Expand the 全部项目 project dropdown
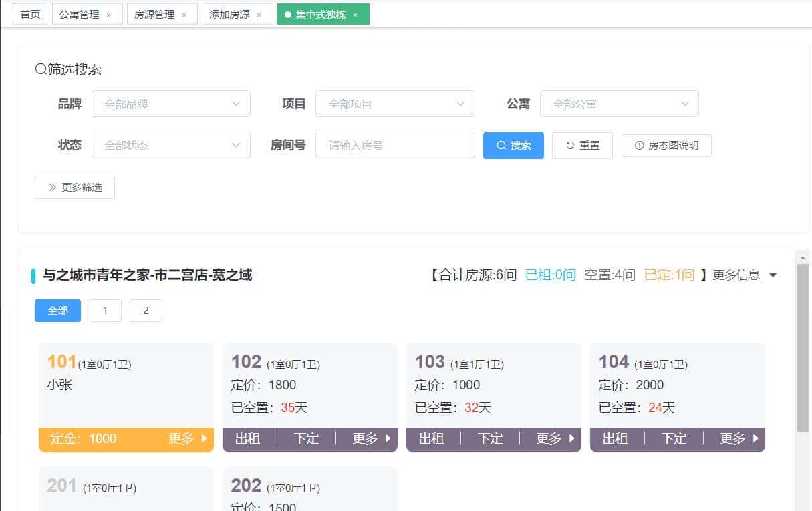The height and width of the screenshot is (511, 812). [395, 104]
